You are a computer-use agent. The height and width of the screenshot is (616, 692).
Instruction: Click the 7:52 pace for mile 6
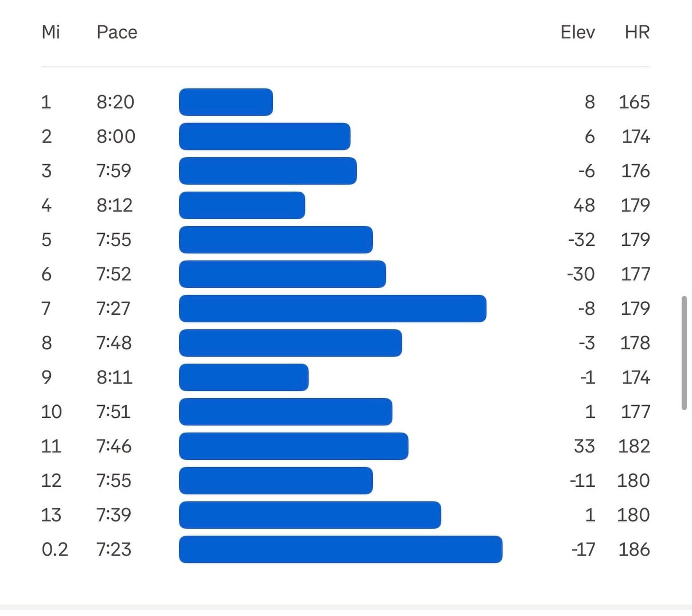[x=114, y=274]
